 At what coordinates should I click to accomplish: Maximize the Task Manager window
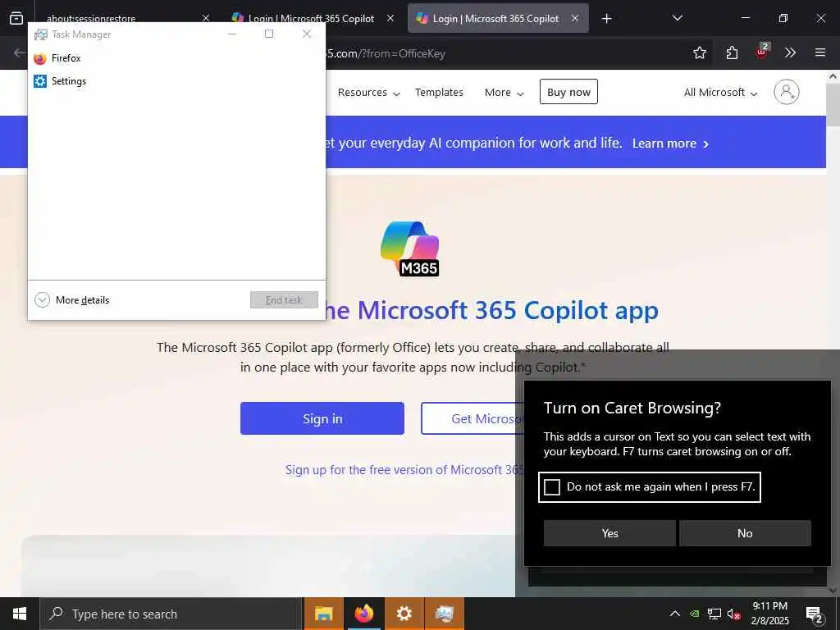269,34
